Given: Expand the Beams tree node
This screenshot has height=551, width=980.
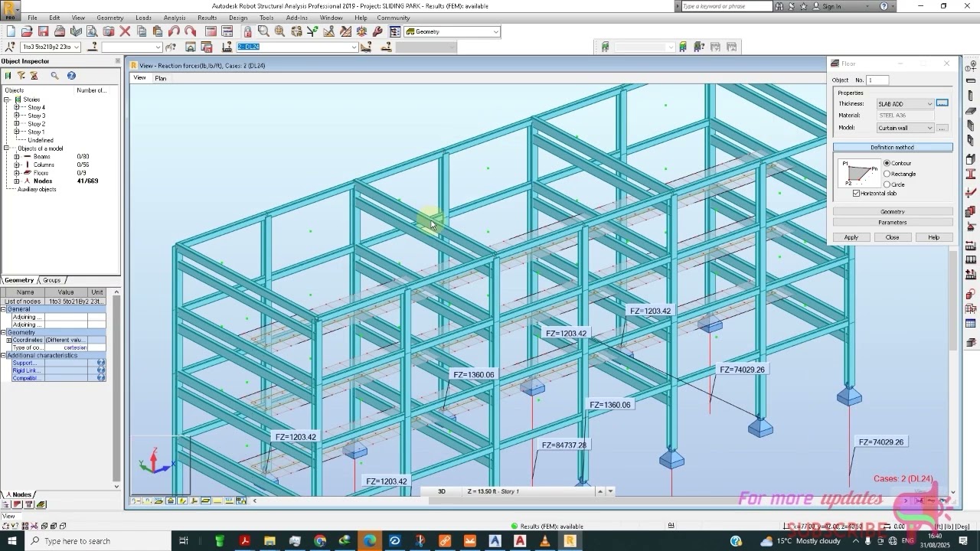Looking at the screenshot, I should [x=17, y=156].
